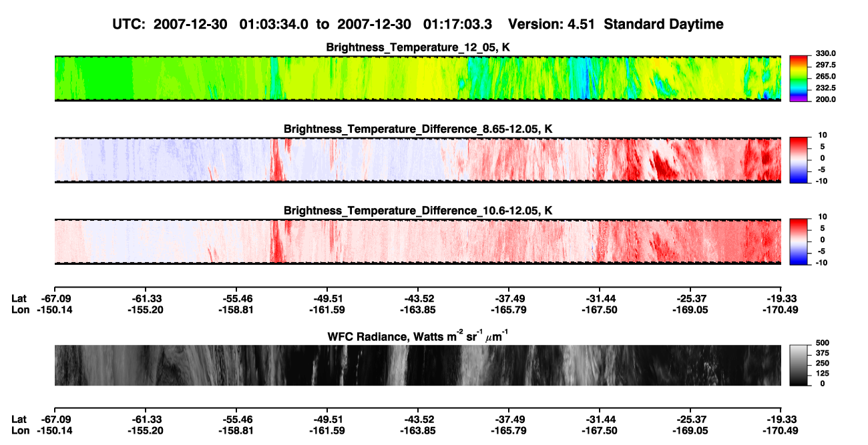This screenshot has height=445, width=868.
Task: Click longitude -158.81 on the axis below the WFC strip
Action: point(236,431)
